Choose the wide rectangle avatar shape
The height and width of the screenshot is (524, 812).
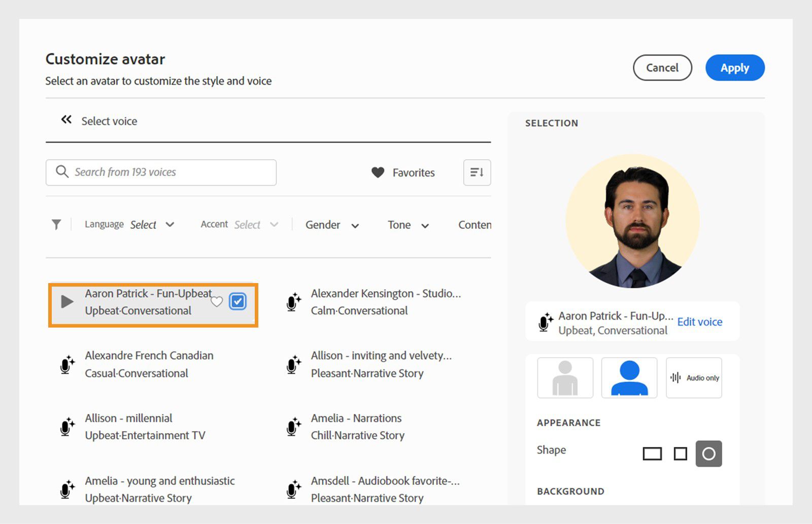tap(652, 453)
